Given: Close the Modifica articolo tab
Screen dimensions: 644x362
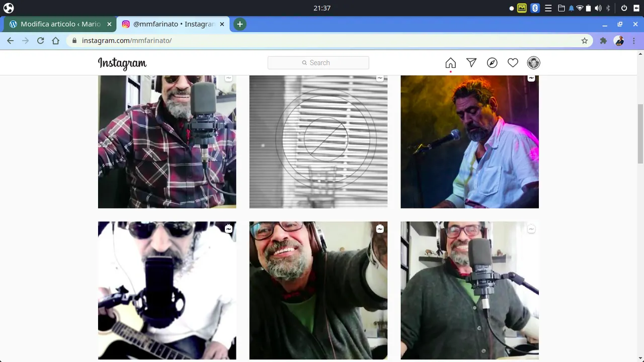Looking at the screenshot, I should (x=109, y=24).
